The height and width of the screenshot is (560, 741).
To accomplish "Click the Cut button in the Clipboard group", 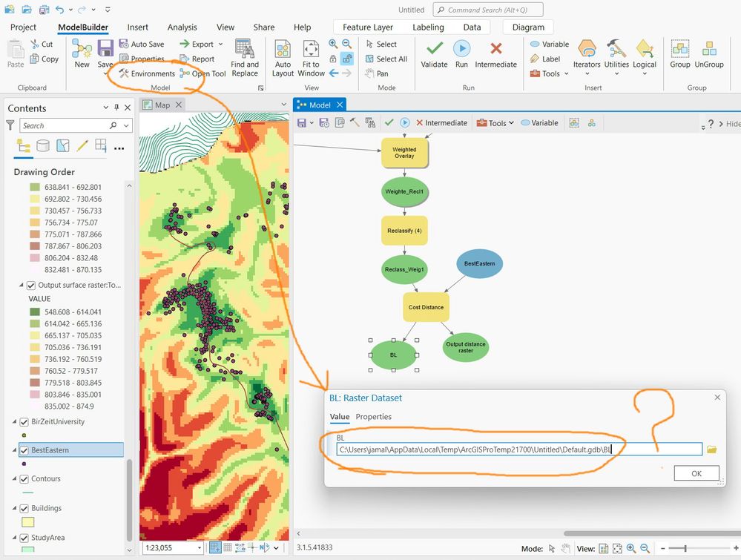I will [42, 44].
